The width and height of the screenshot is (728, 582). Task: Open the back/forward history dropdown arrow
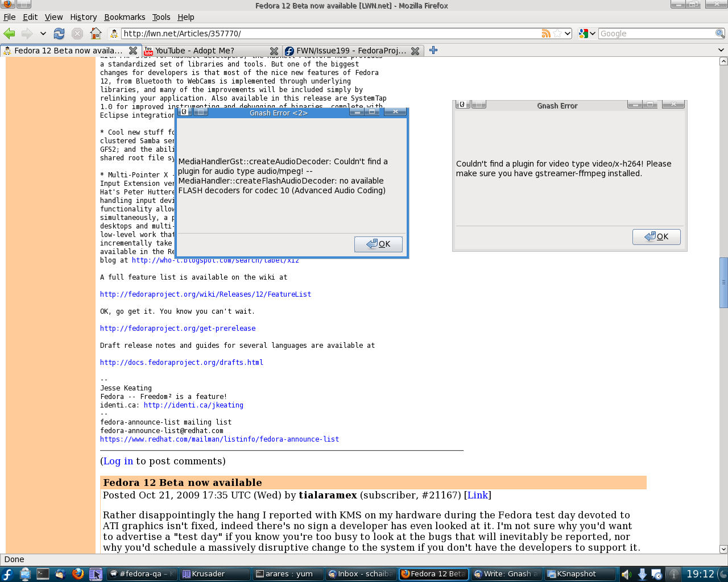click(x=43, y=34)
